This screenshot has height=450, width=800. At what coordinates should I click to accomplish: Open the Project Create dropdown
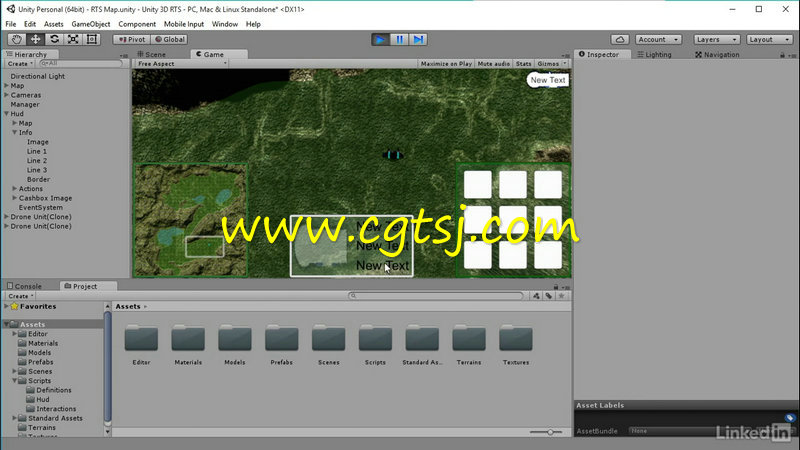pos(20,296)
